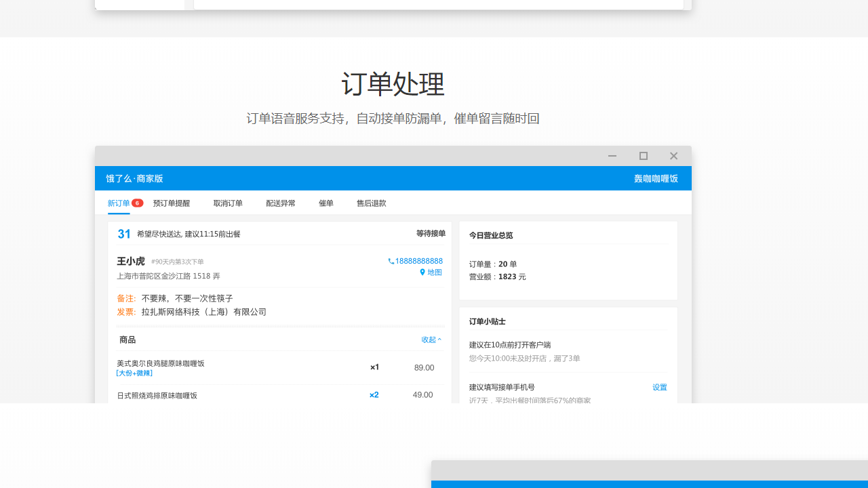Click the 饿了么·商家版 title
Image resolution: width=868 pixels, height=488 pixels.
point(134,178)
